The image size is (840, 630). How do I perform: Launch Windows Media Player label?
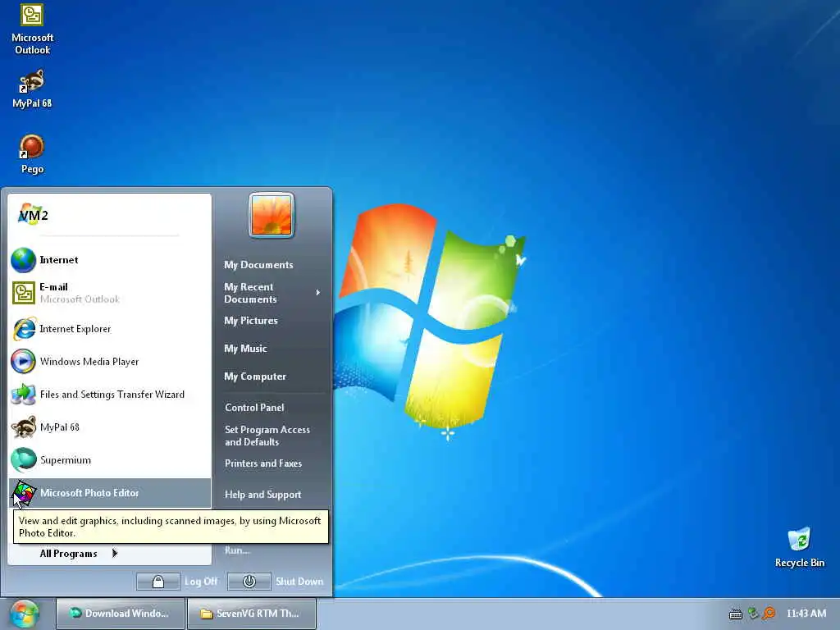click(x=89, y=362)
